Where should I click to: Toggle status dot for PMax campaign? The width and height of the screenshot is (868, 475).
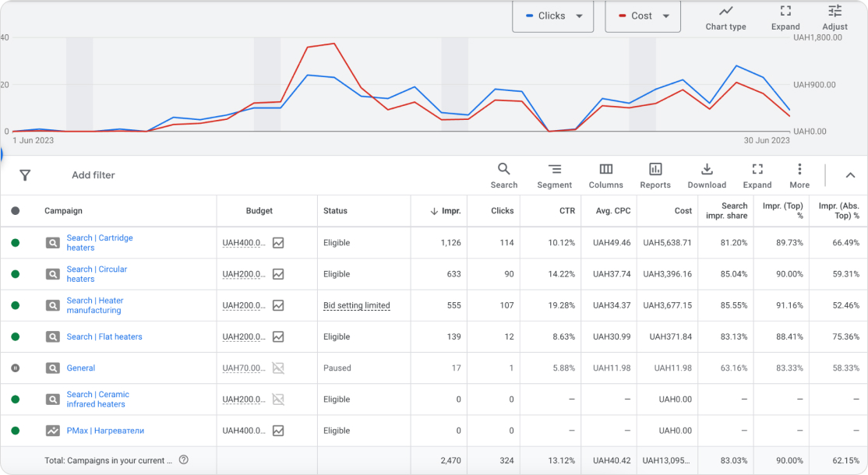(x=16, y=431)
